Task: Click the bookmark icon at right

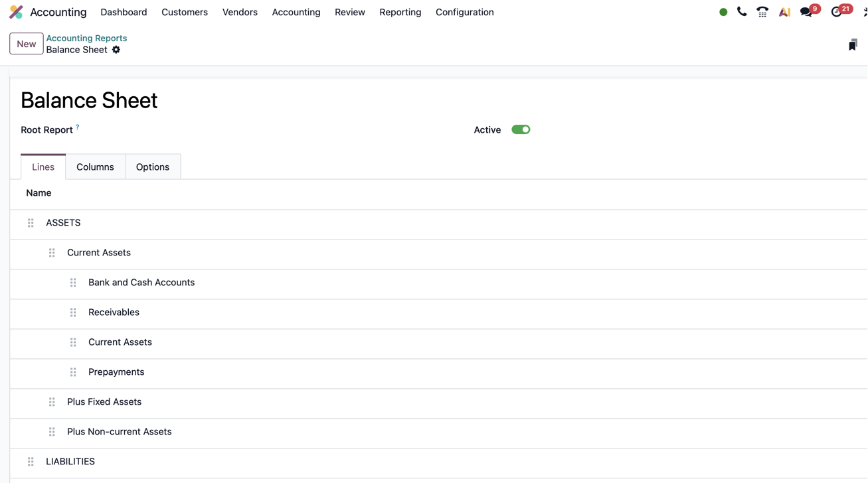Action: (x=853, y=44)
